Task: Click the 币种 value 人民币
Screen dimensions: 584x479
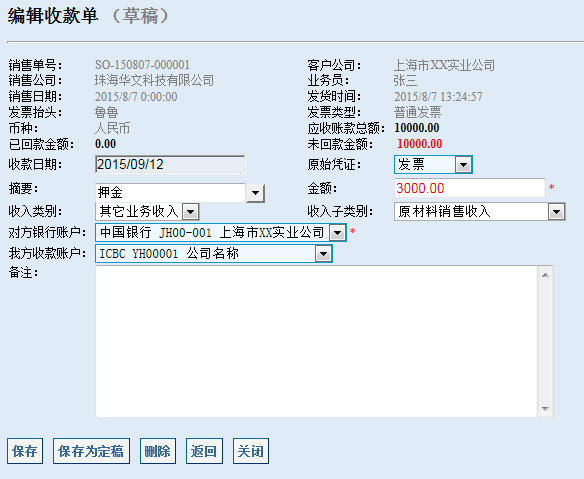Action: point(112,128)
